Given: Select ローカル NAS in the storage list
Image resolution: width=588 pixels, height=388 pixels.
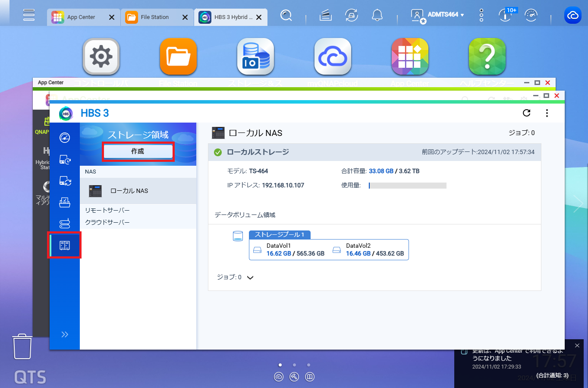Looking at the screenshot, I should coord(138,191).
